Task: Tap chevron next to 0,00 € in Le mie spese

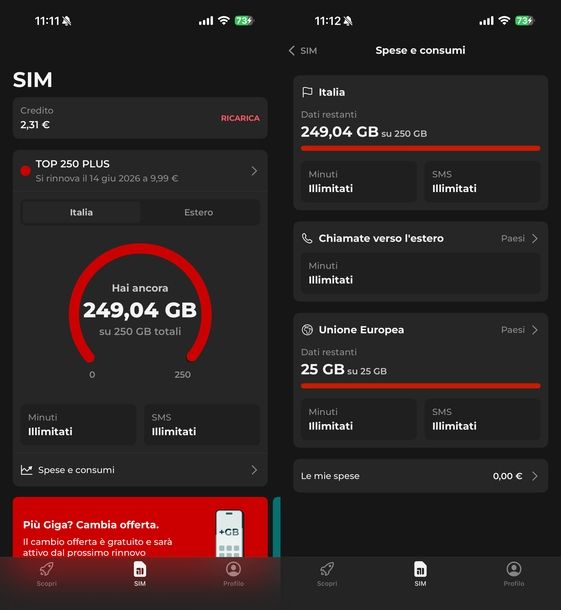Action: [x=535, y=476]
